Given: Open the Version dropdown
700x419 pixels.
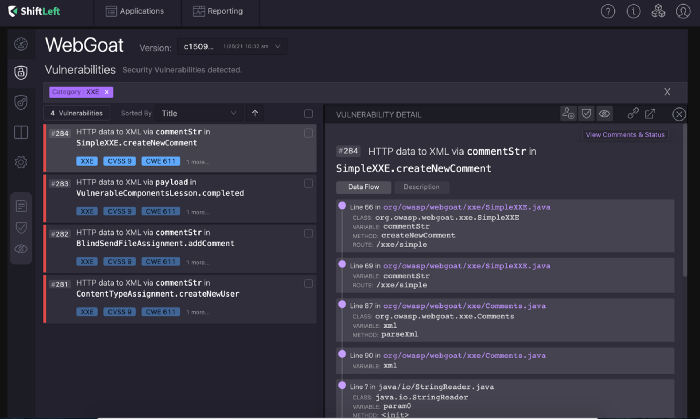Looking at the screenshot, I should 232,46.
